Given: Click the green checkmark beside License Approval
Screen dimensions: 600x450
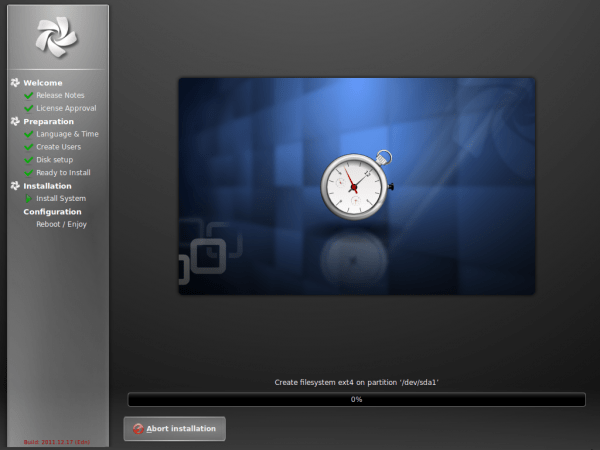Looking at the screenshot, I should click(x=29, y=108).
